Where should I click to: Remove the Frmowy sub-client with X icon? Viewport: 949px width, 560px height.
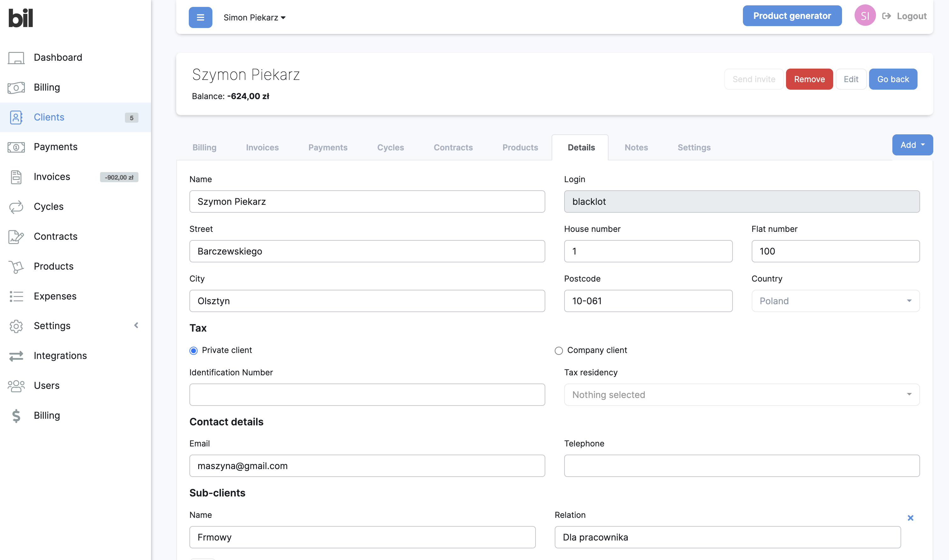click(x=910, y=518)
